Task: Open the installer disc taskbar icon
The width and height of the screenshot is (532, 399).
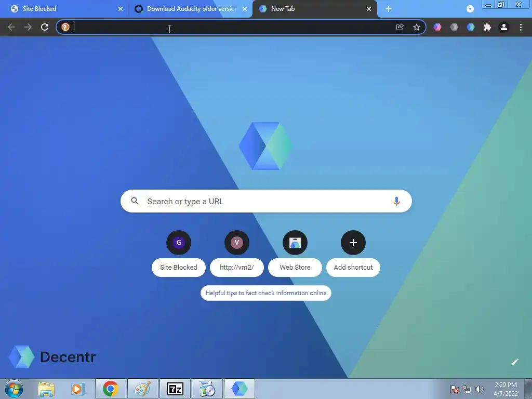Action: point(207,389)
